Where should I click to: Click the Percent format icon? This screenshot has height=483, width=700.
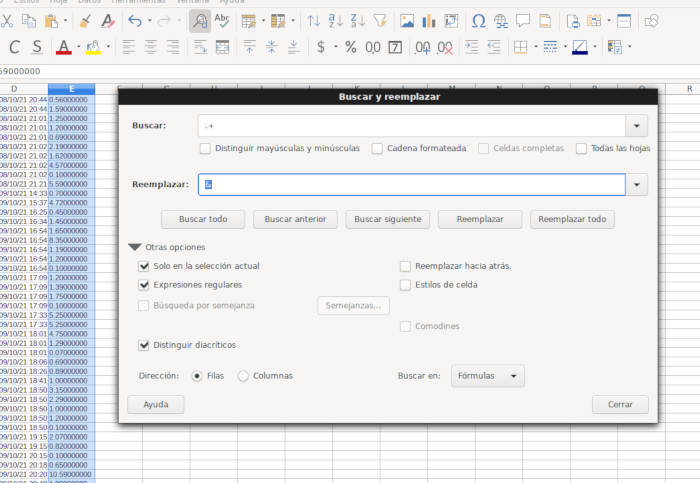pos(351,47)
